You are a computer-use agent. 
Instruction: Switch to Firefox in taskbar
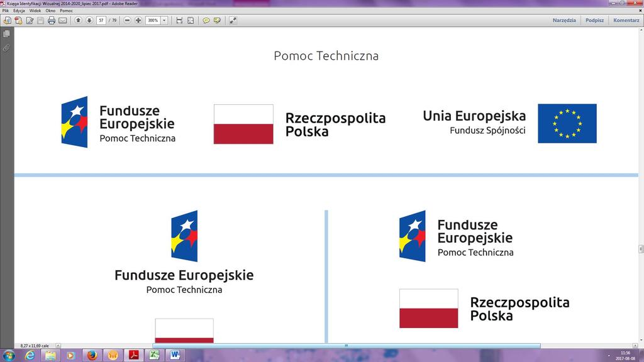[x=92, y=356]
